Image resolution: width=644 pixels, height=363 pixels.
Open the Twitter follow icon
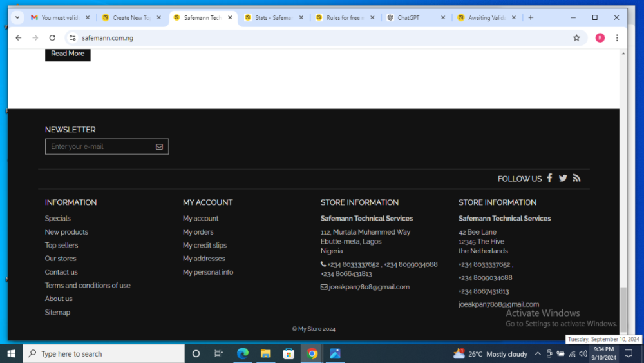point(563,178)
